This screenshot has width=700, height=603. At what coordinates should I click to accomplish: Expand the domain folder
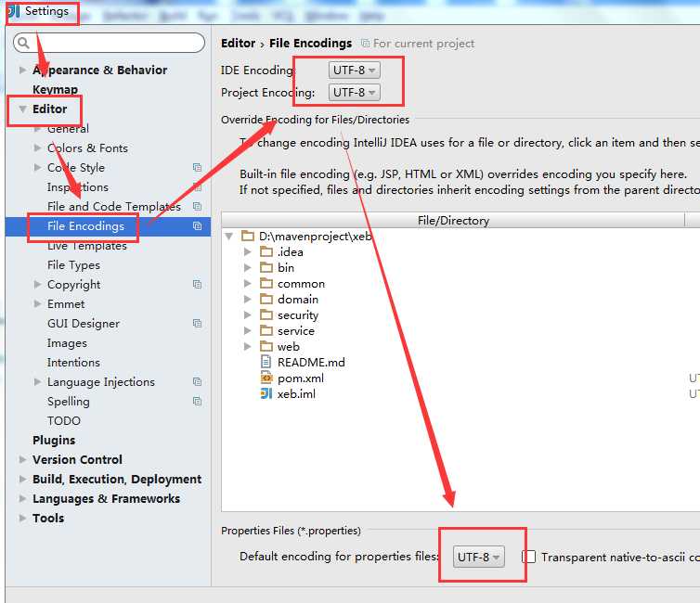pos(247,299)
